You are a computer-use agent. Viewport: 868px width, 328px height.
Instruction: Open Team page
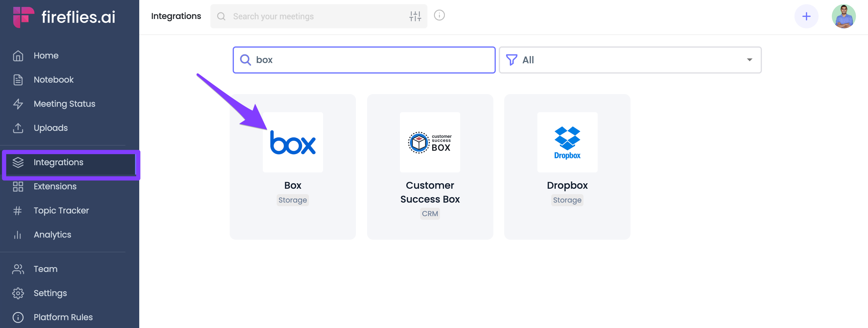[46, 269]
